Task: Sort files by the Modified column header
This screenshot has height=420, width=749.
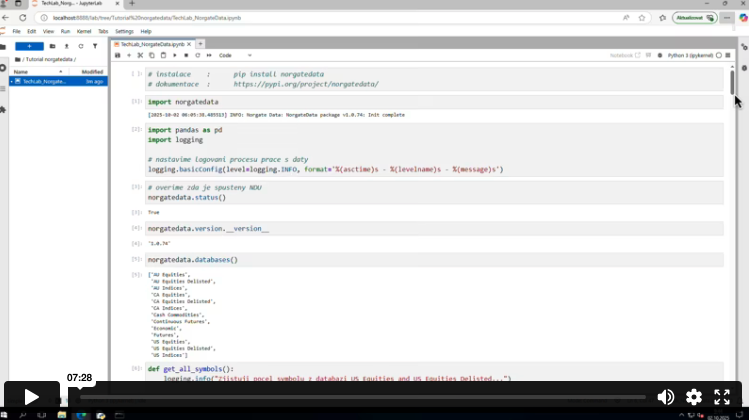Action: 92,72
